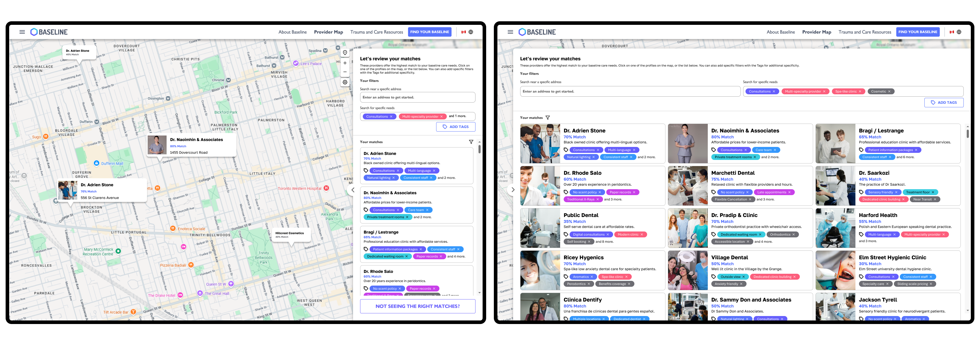
Task: Focus the address field in left screen
Action: 417,97
